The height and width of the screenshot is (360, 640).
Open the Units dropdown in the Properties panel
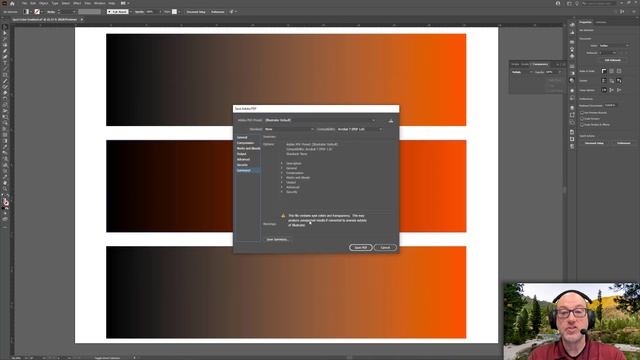point(614,46)
